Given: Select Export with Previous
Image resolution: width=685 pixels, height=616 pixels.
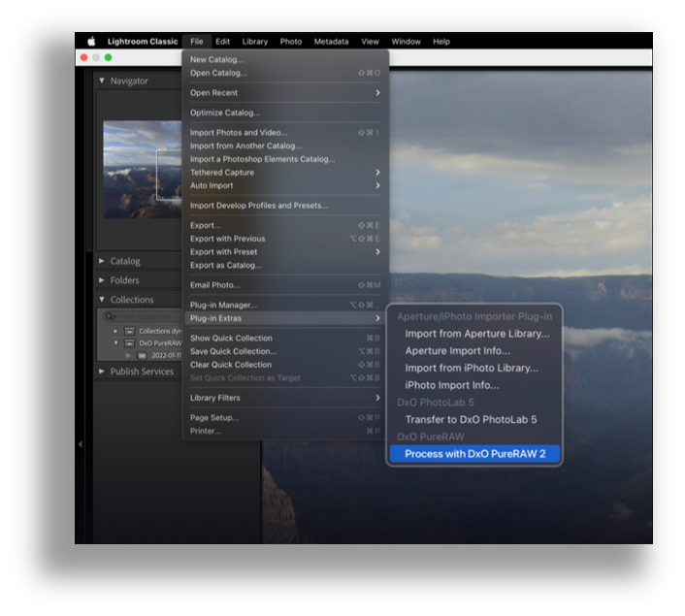Looking at the screenshot, I should click(x=285, y=239).
